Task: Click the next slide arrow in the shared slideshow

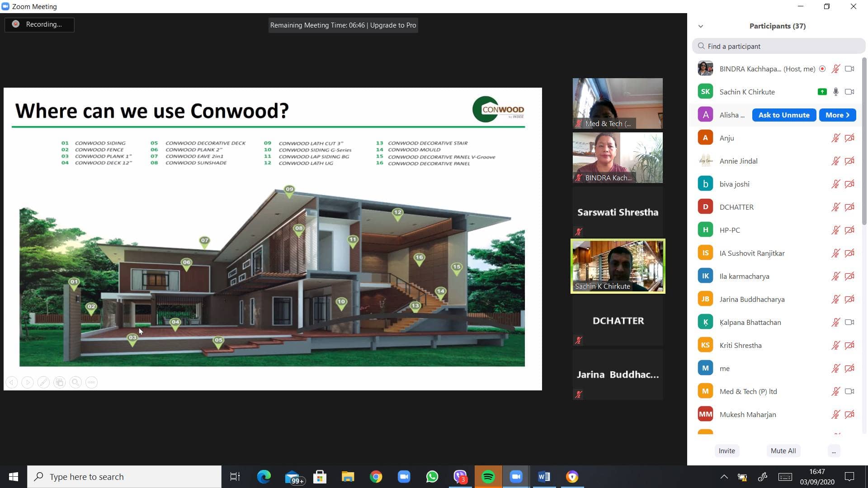Action: 28,382
